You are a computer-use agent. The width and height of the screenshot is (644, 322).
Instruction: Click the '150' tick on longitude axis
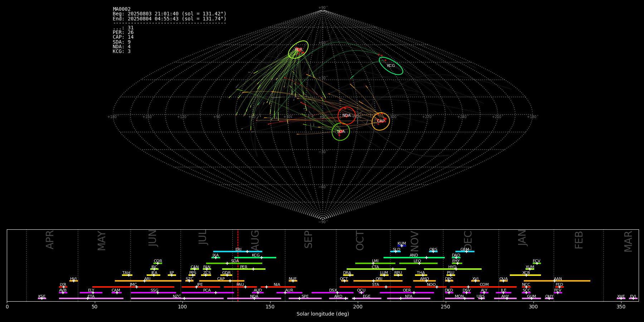pyautogui.click(x=270, y=307)
